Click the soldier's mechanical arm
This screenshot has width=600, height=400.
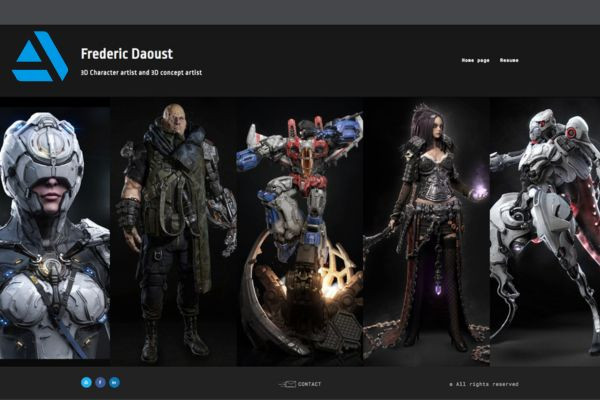click(224, 214)
